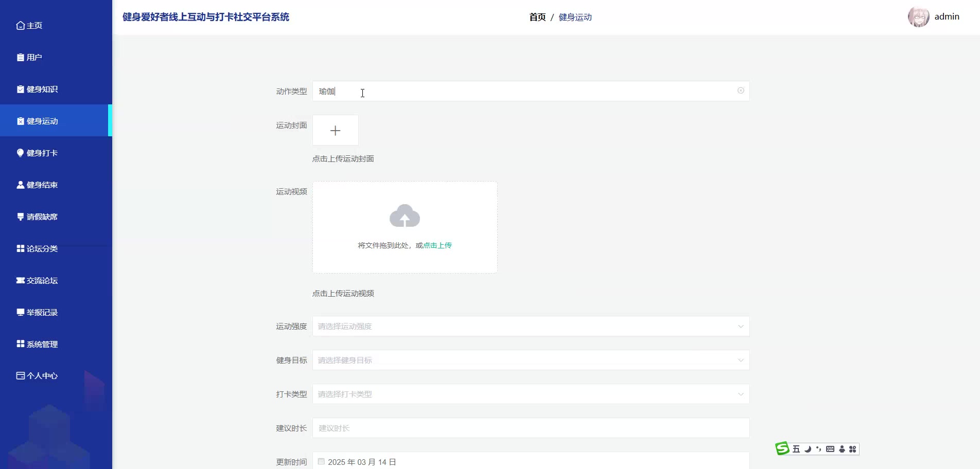Expand the 运动强度 dropdown
The height and width of the screenshot is (469, 980).
click(531, 327)
